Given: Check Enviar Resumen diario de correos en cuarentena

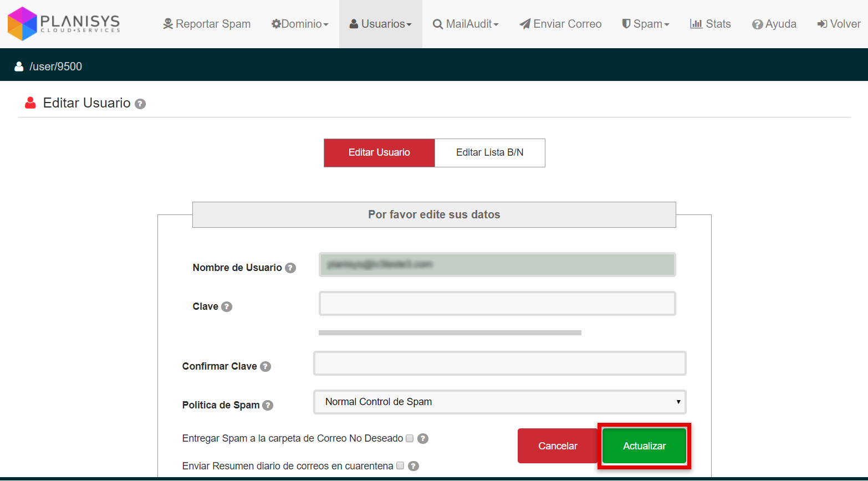Looking at the screenshot, I should (x=400, y=465).
